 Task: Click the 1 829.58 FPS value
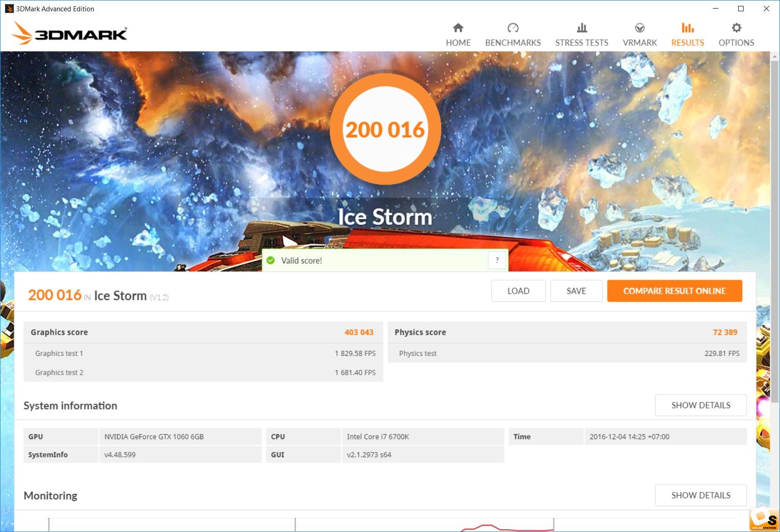(x=355, y=354)
